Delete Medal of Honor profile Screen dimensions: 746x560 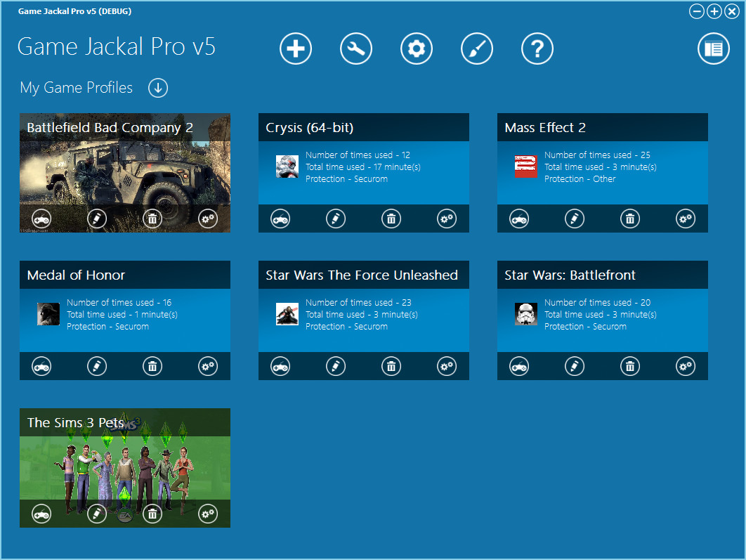(x=152, y=366)
